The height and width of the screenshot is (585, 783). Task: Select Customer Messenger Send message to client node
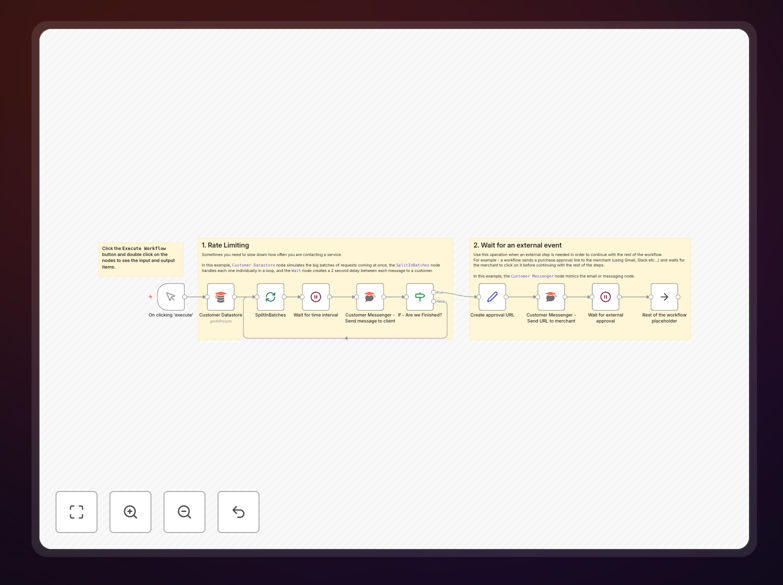tap(370, 297)
